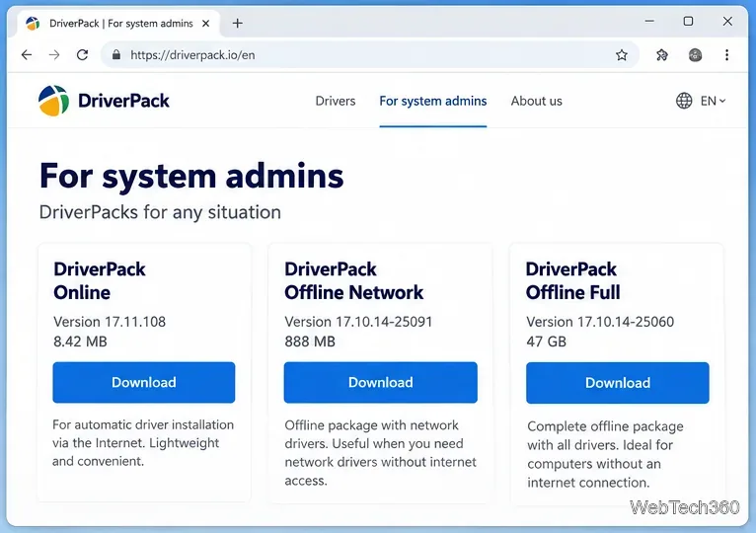Viewport: 756px width, 533px height.
Task: Click the padlock site security icon
Action: point(115,55)
